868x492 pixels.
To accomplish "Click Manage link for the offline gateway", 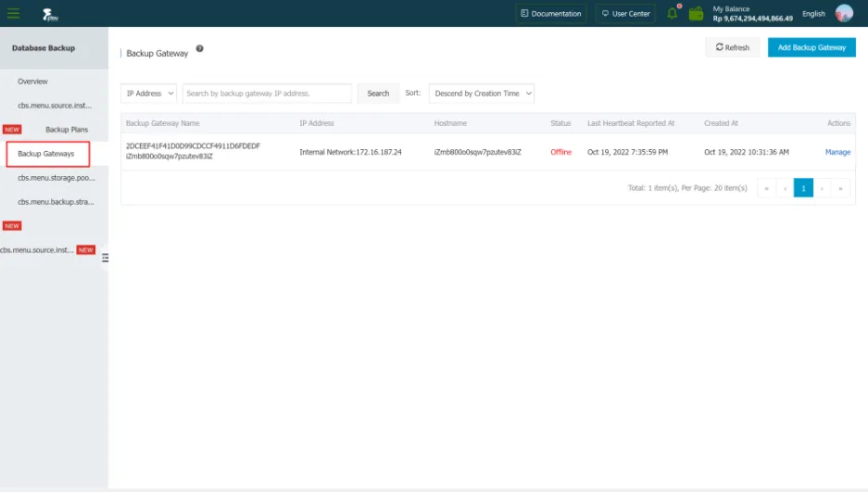I will [x=837, y=152].
